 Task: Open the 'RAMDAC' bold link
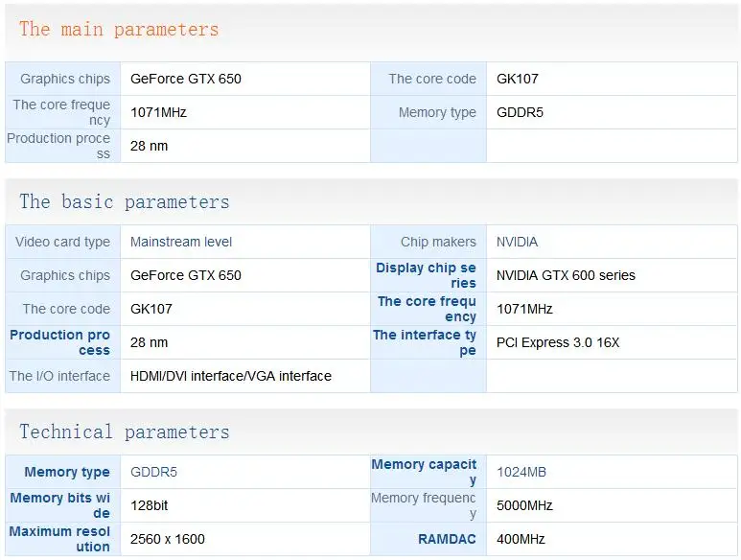447,539
